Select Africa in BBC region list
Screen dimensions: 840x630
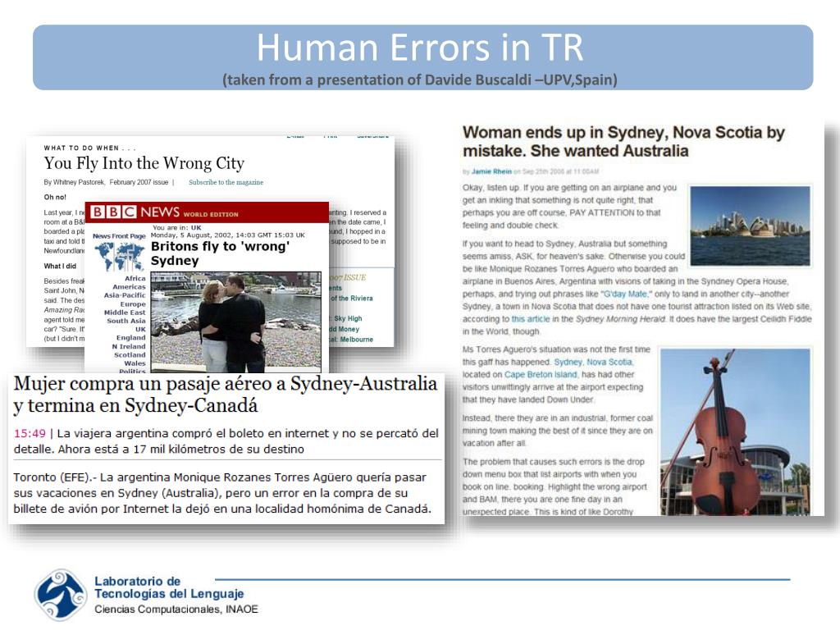pos(135,278)
